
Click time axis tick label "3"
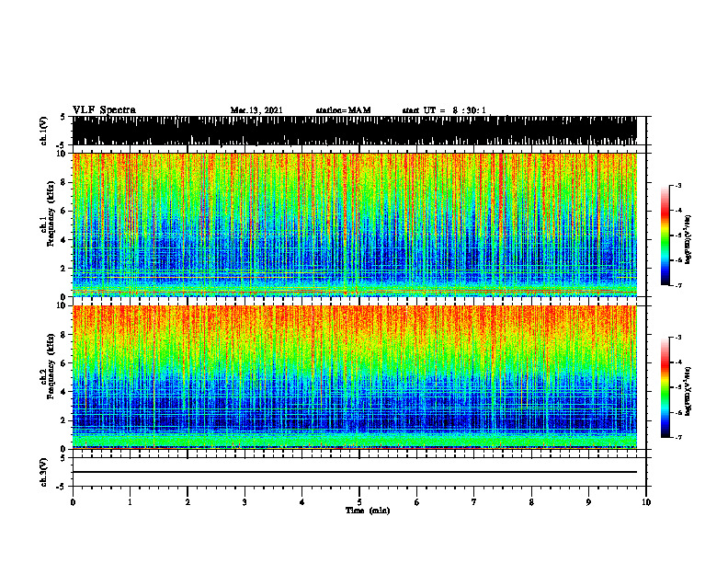coord(245,502)
